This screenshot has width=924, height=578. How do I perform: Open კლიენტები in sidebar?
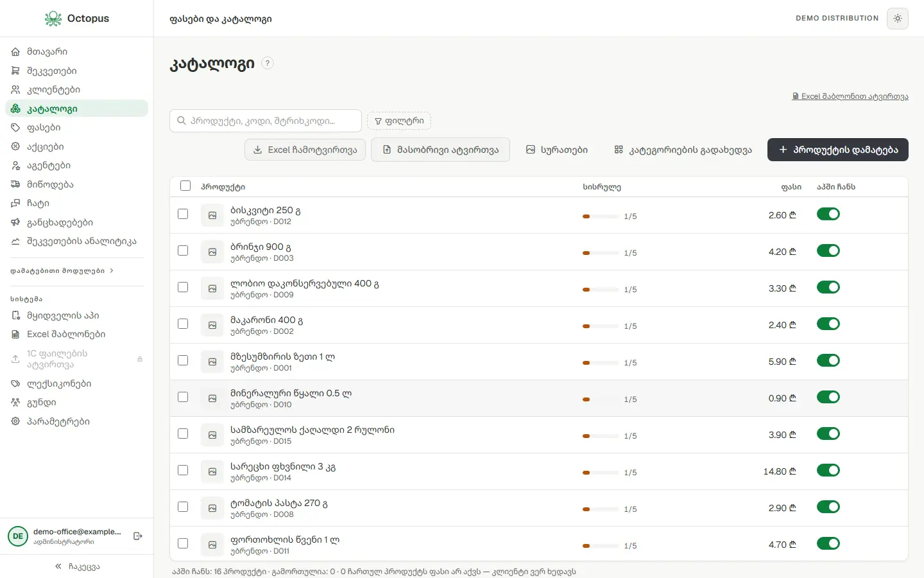click(x=77, y=90)
